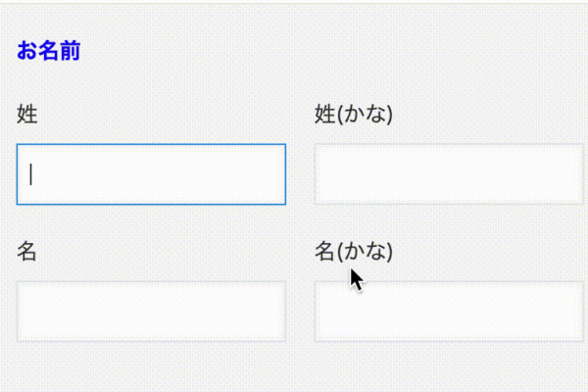Screen dimensions: 588x392
Task: Select the given name kana textbox
Action: (x=448, y=312)
